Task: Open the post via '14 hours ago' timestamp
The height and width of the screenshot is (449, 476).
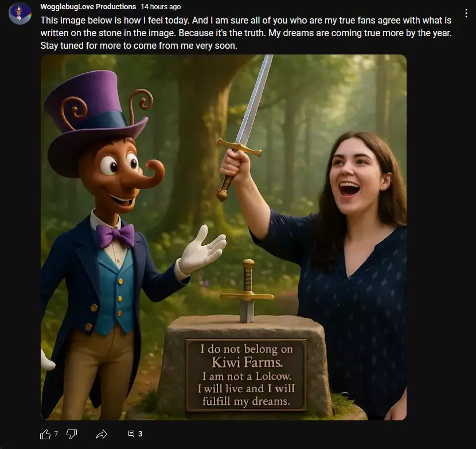Action: [161, 7]
